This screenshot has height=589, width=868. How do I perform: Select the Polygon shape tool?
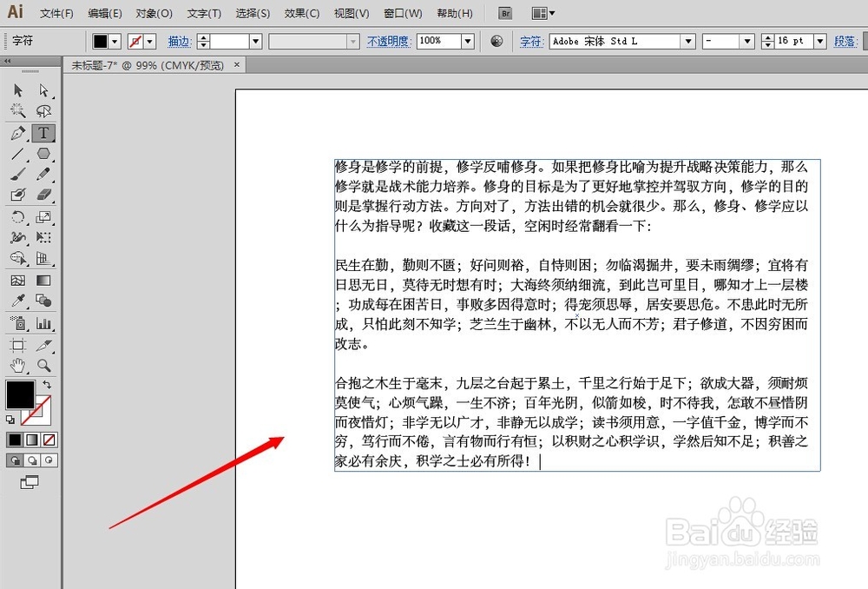(43, 154)
